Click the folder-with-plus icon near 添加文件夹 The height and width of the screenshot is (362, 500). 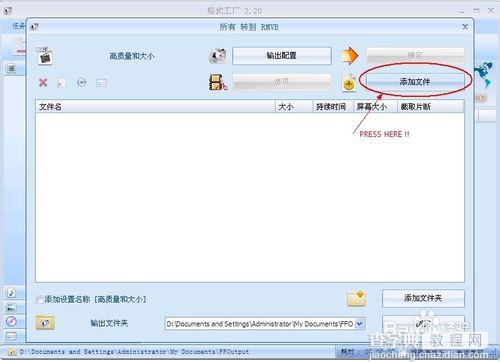(x=356, y=298)
